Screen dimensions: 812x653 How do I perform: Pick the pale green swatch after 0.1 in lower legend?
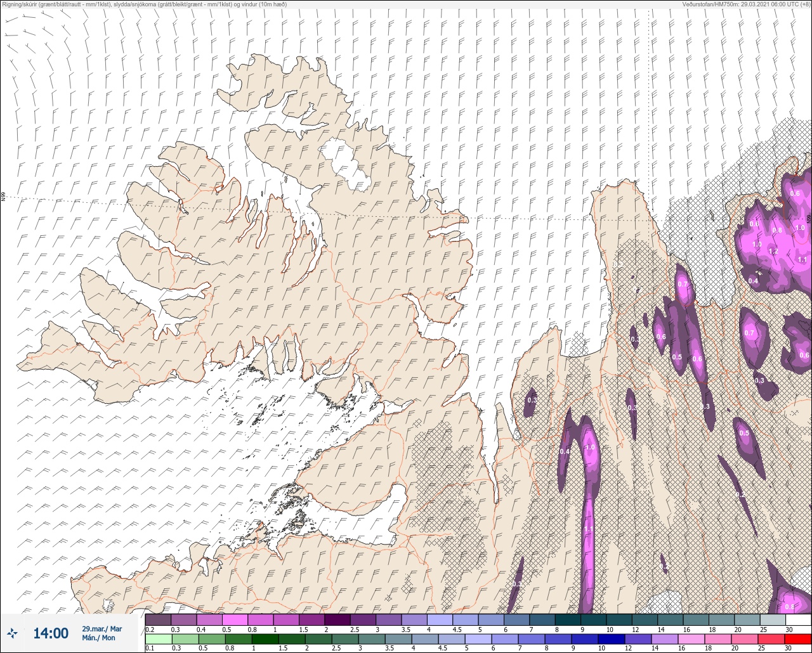158,638
